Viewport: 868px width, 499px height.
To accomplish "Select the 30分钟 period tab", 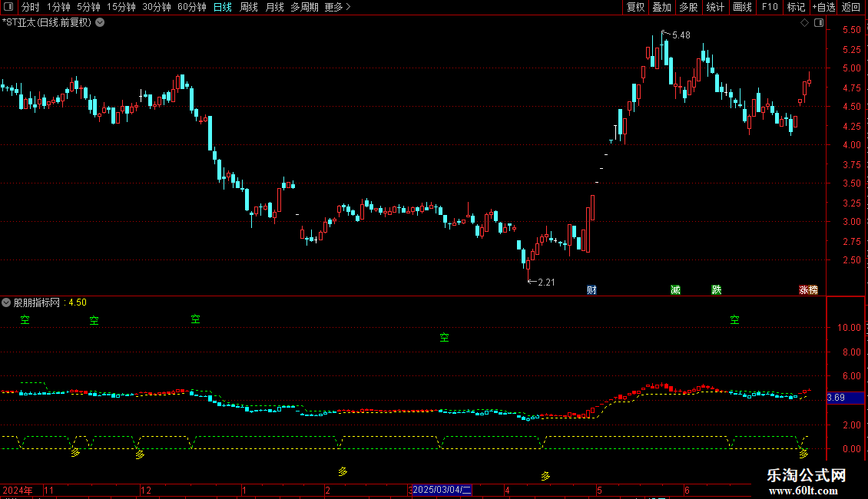I will [x=157, y=7].
